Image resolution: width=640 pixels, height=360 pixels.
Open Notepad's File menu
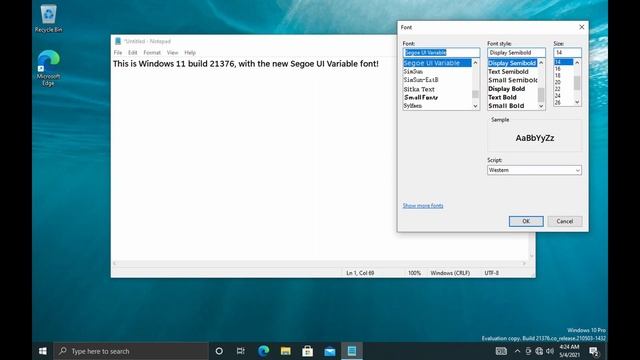coord(118,53)
